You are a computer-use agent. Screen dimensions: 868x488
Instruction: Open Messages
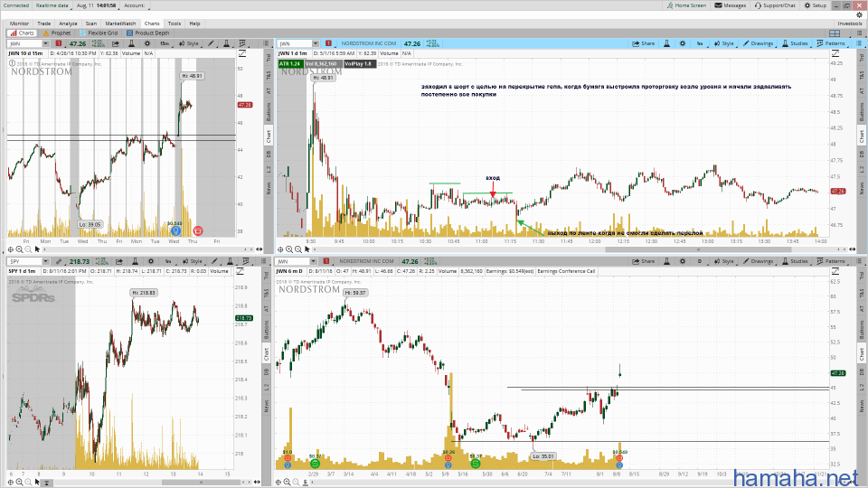(731, 5)
